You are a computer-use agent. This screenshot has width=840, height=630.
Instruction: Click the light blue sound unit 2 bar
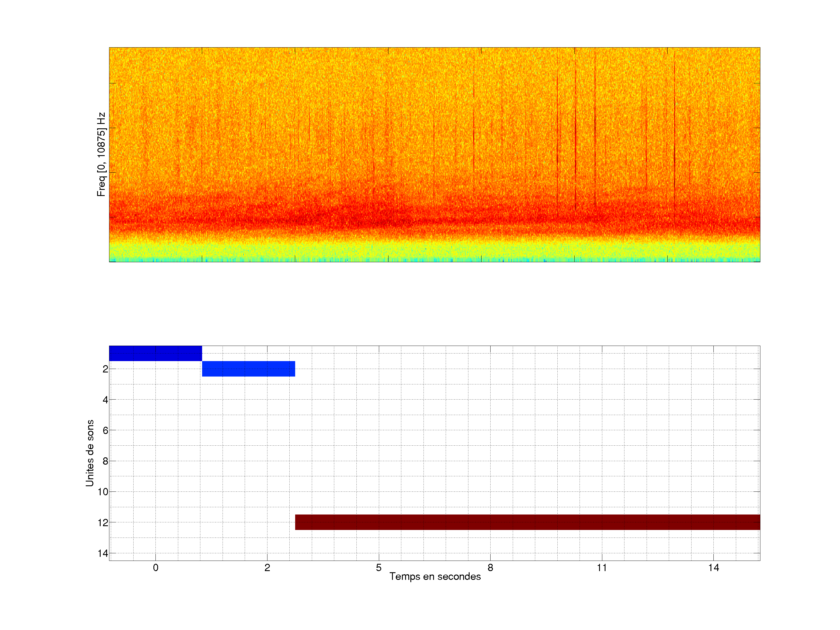tap(249, 369)
